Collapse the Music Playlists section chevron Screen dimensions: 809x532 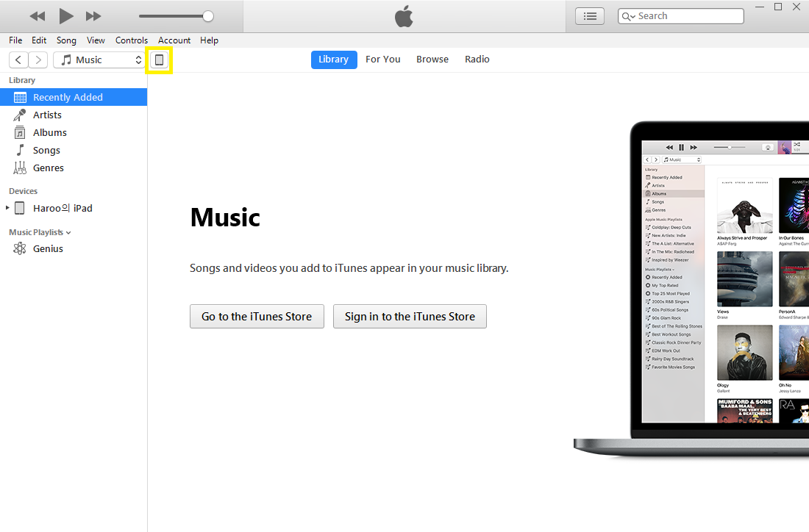68,233
